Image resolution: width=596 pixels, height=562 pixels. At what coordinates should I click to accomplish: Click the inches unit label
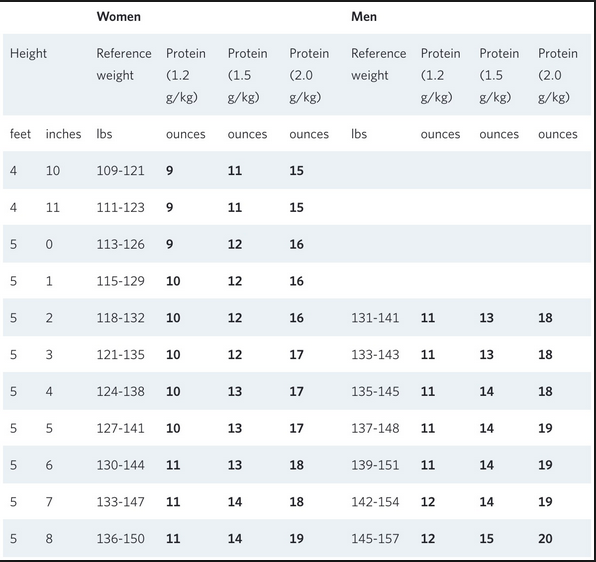point(63,134)
